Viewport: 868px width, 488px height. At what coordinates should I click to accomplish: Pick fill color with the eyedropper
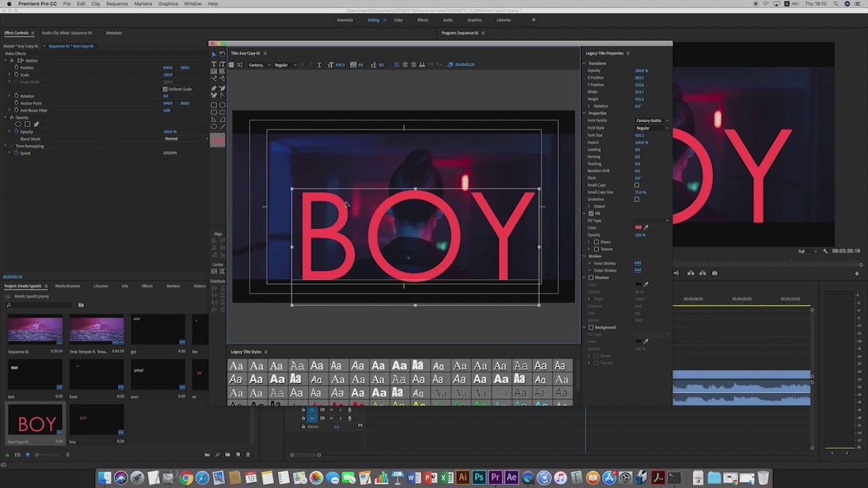646,228
